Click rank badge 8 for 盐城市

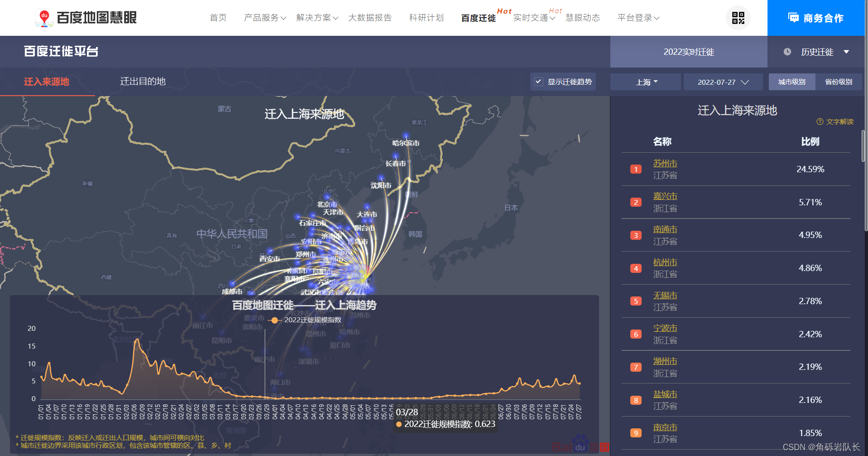tap(636, 400)
